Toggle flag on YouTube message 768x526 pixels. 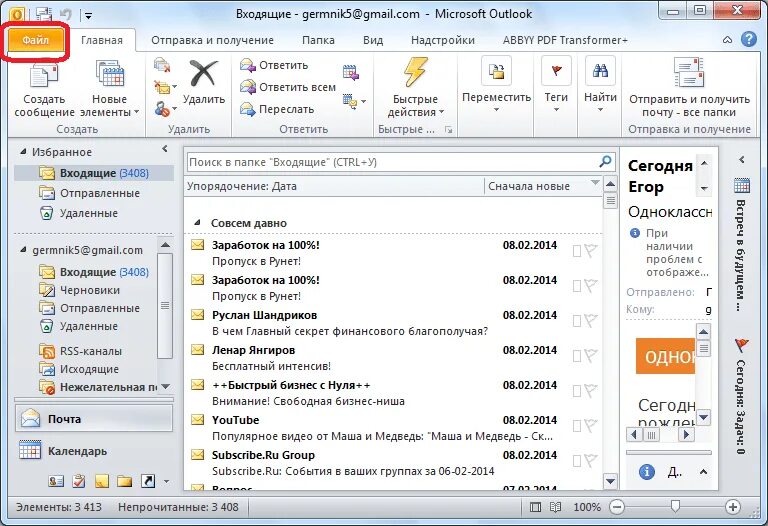point(591,426)
